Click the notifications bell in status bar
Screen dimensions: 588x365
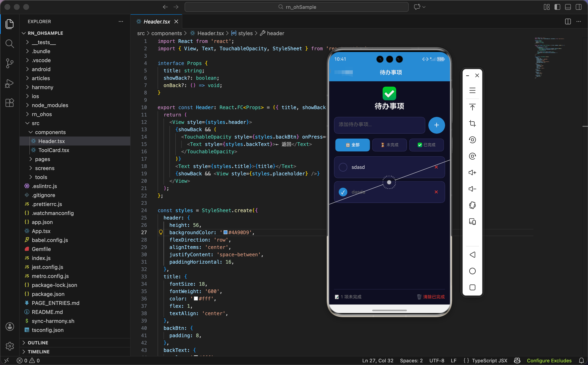(581, 361)
